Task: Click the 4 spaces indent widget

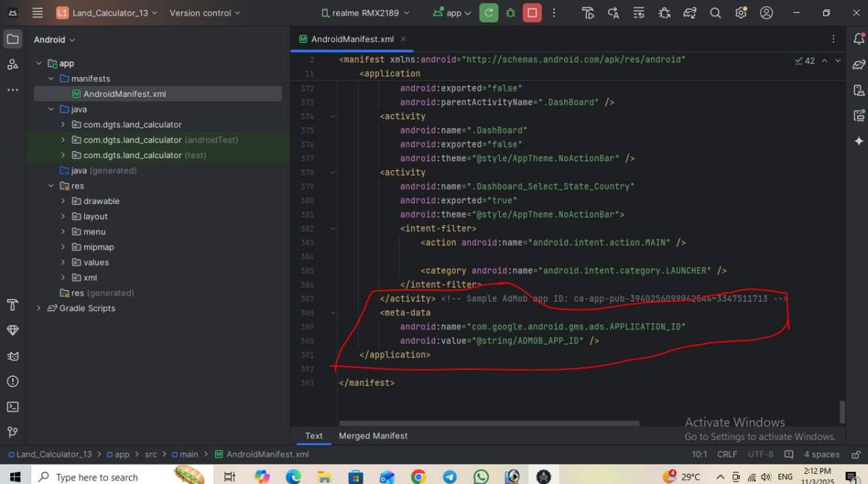Action: (821, 454)
